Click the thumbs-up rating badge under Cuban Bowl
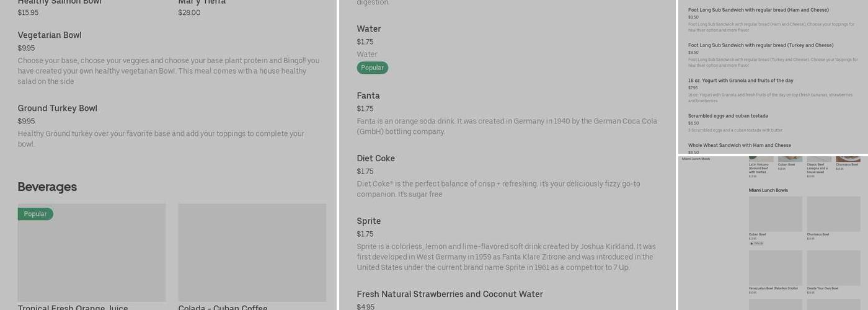Screen dimensions: 868x310 (756, 243)
